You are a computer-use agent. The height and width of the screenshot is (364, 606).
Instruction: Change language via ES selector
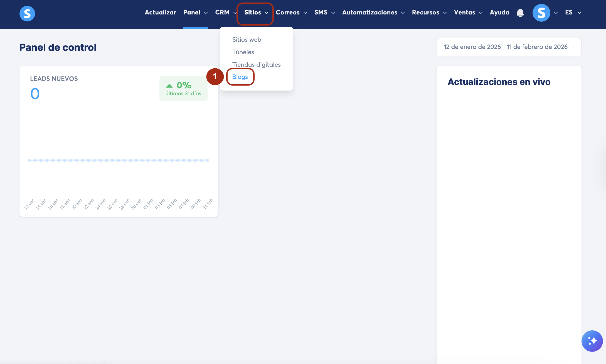tap(573, 13)
